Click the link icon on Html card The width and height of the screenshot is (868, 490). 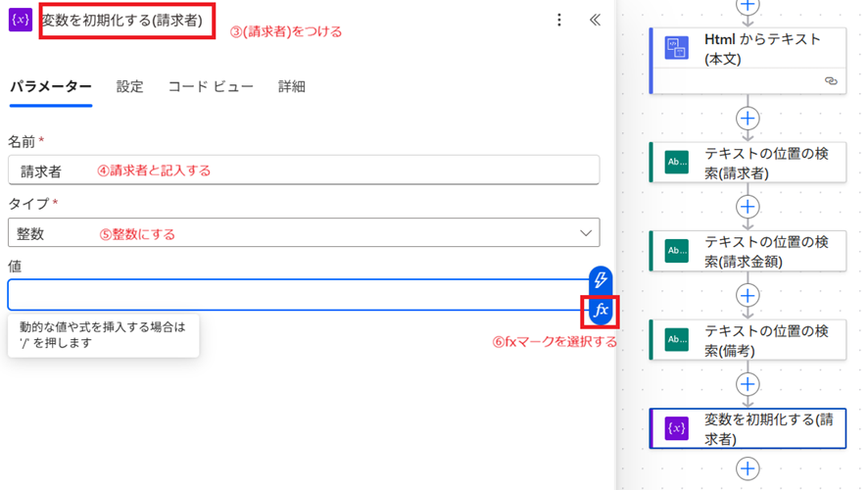[831, 80]
